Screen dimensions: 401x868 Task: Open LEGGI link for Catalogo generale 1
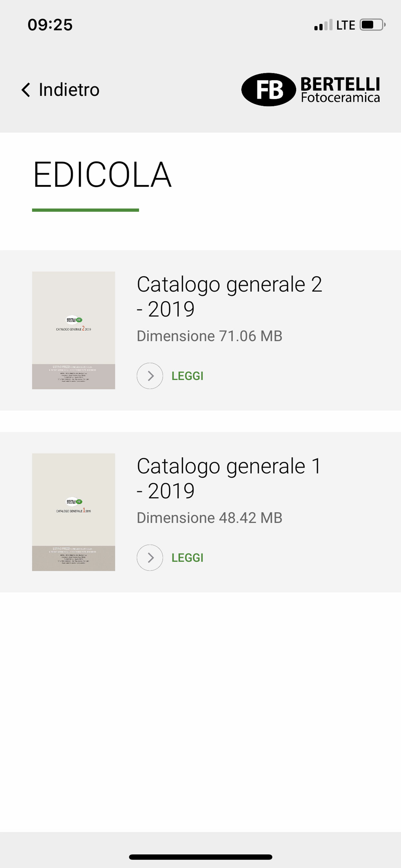point(187,558)
